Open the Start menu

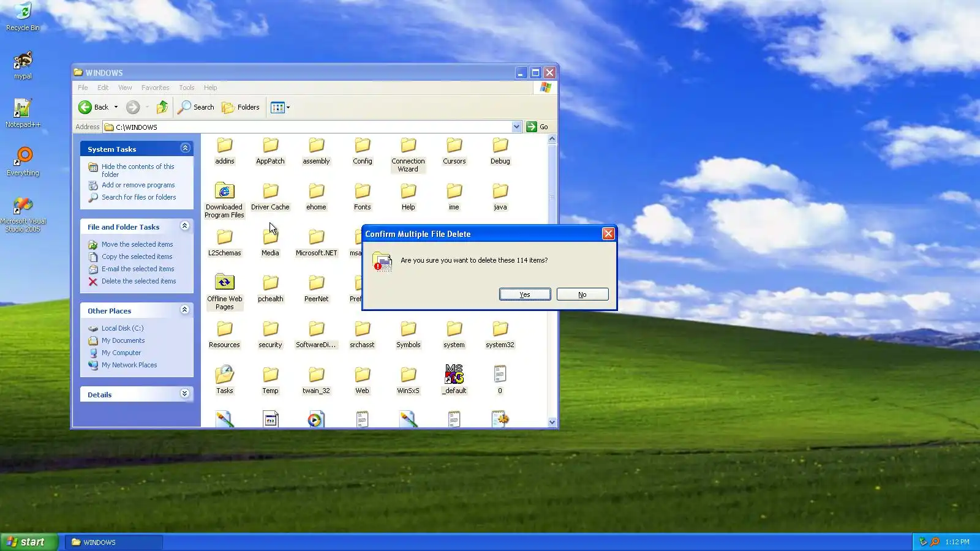click(x=29, y=542)
